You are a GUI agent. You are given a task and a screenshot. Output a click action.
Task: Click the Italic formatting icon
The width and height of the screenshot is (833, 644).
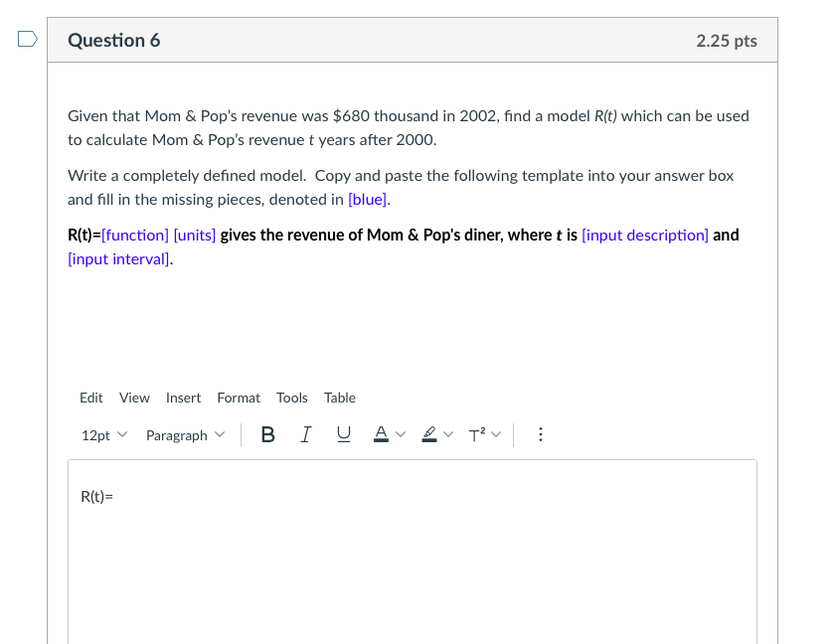click(x=305, y=434)
